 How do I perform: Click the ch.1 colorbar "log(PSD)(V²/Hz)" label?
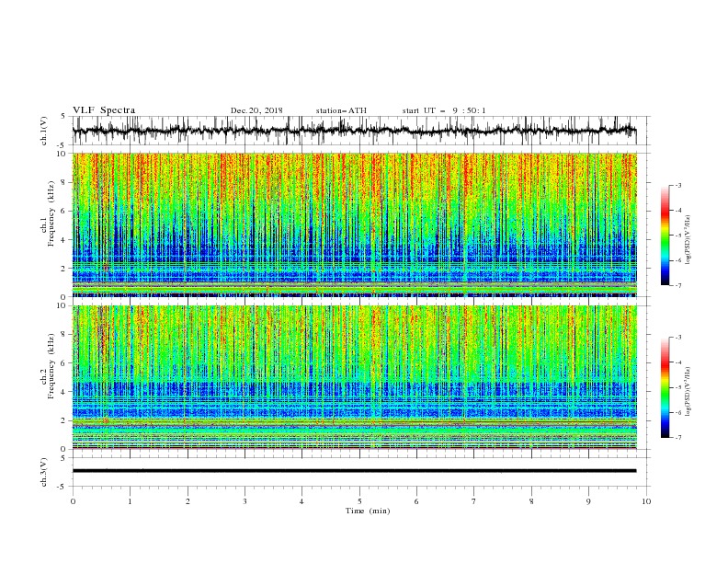pyautogui.click(x=688, y=240)
